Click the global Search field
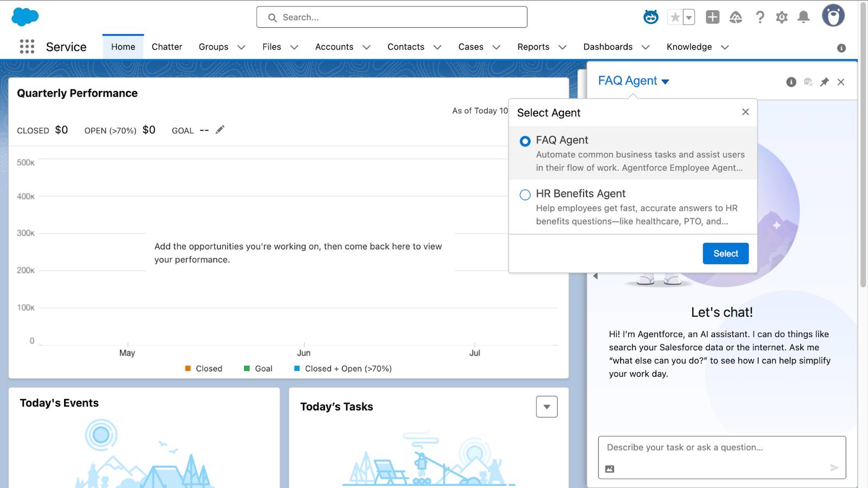The height and width of the screenshot is (488, 868). coord(392,17)
